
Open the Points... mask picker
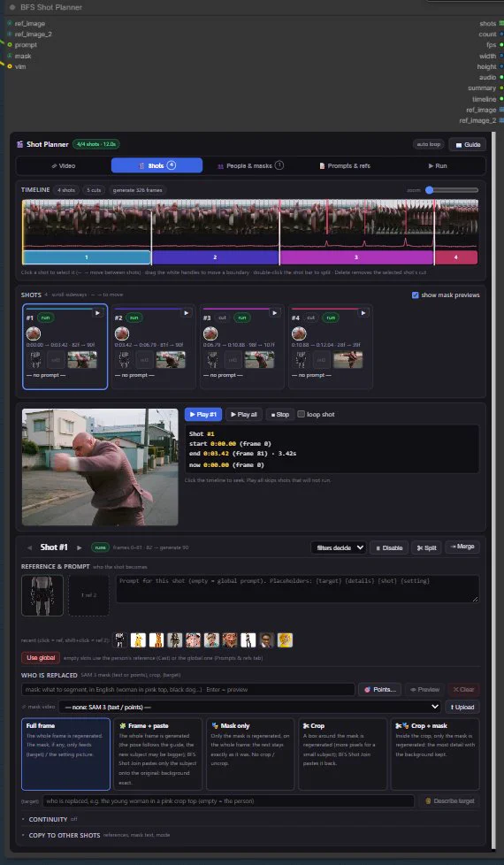[x=380, y=690]
